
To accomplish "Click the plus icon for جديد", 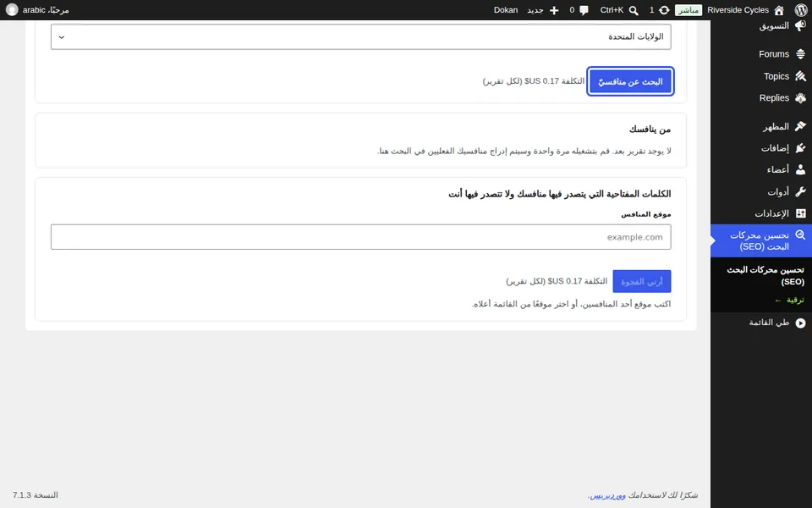I will click(554, 10).
